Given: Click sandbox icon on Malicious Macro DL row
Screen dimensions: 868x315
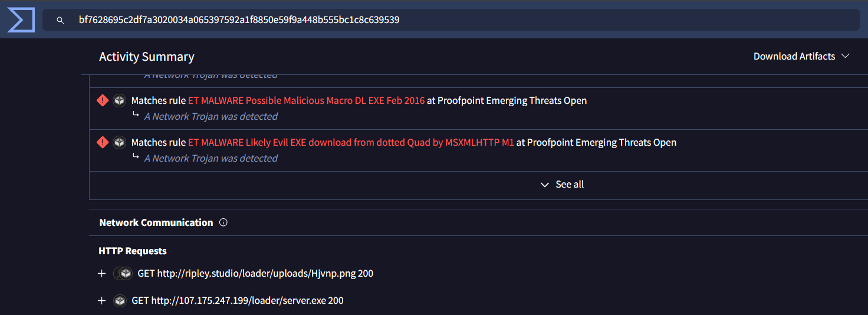Looking at the screenshot, I should tap(120, 100).
